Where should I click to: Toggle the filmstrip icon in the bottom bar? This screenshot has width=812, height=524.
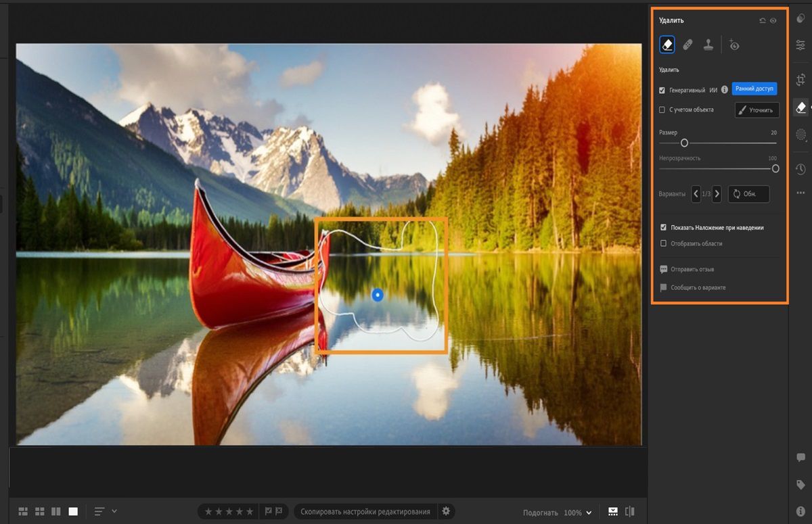613,512
